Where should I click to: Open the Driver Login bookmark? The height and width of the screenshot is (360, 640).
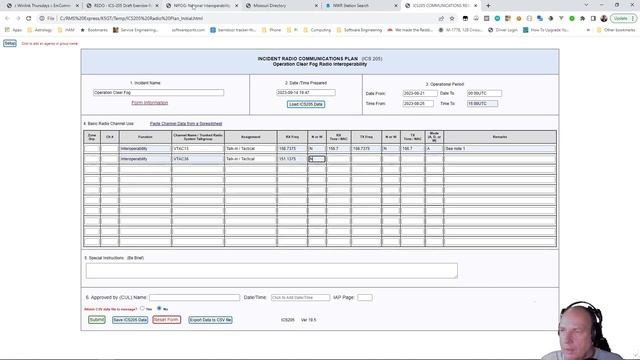(503, 30)
